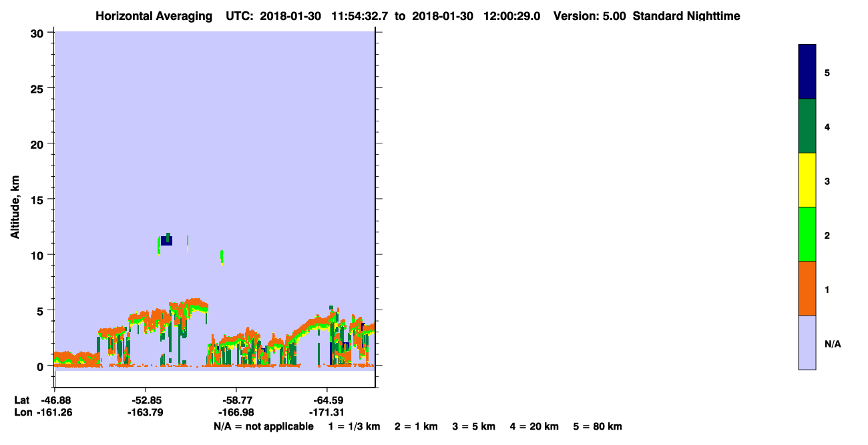Click the colorbar label '5'

coord(827,73)
